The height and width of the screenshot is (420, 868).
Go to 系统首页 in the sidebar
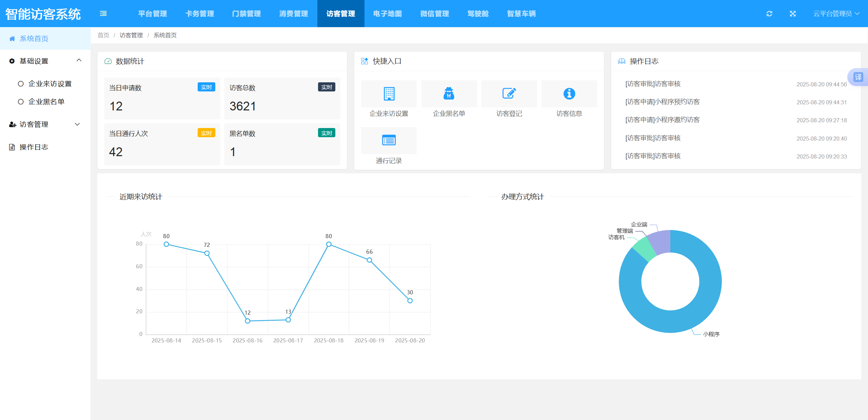(45, 39)
